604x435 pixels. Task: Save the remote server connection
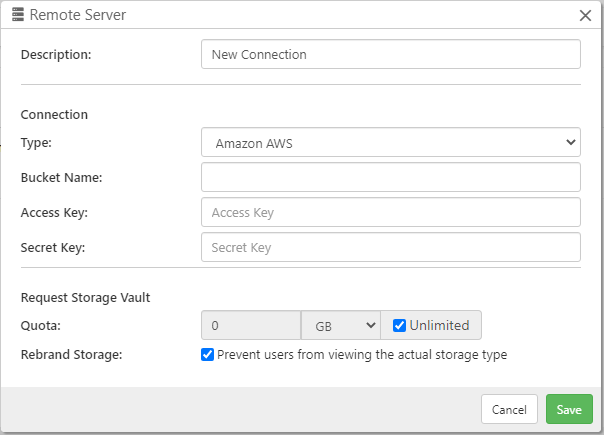pos(569,409)
